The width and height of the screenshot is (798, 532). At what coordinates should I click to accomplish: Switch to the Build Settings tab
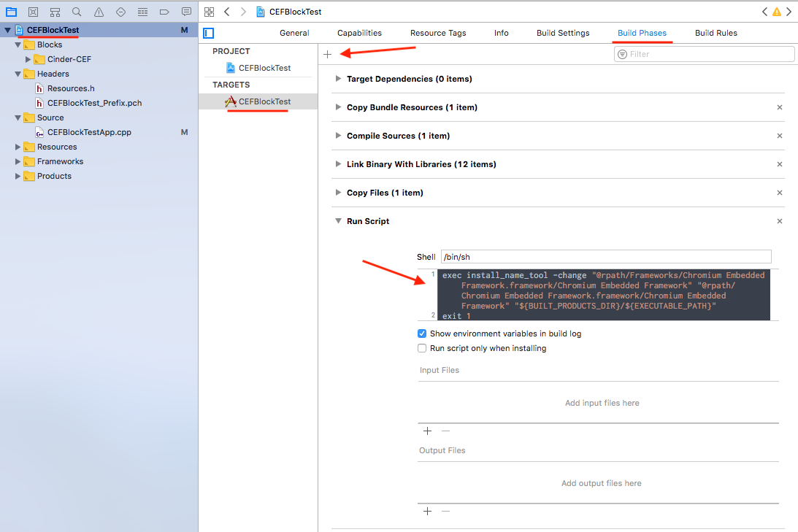tap(563, 33)
